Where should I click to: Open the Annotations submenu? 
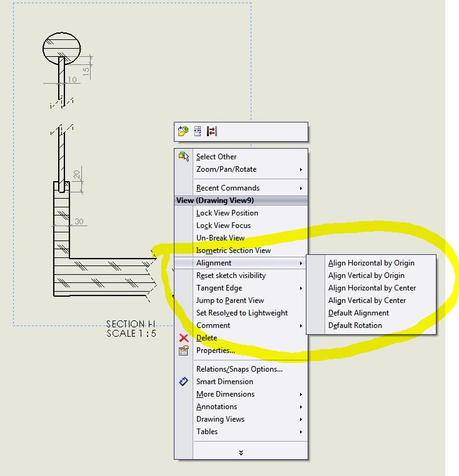241,407
